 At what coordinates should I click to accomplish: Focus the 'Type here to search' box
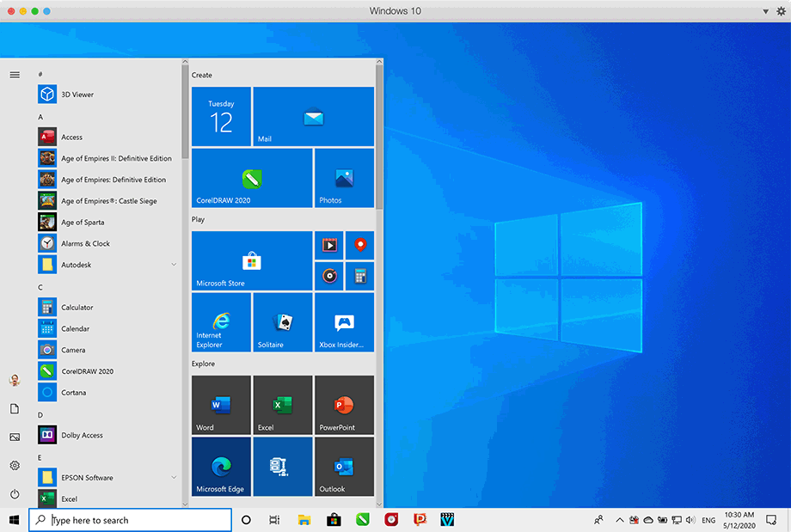tap(130, 520)
